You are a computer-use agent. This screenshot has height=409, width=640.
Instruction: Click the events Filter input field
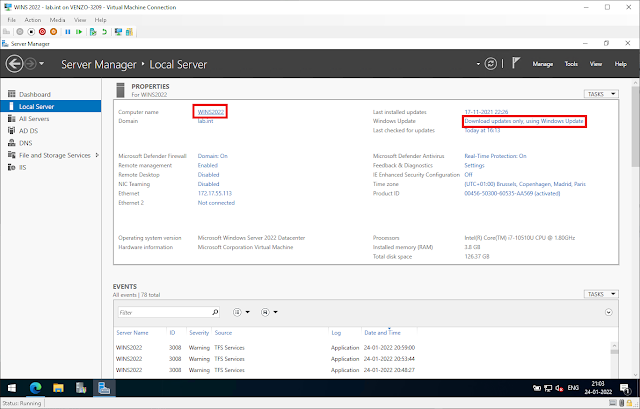point(164,312)
